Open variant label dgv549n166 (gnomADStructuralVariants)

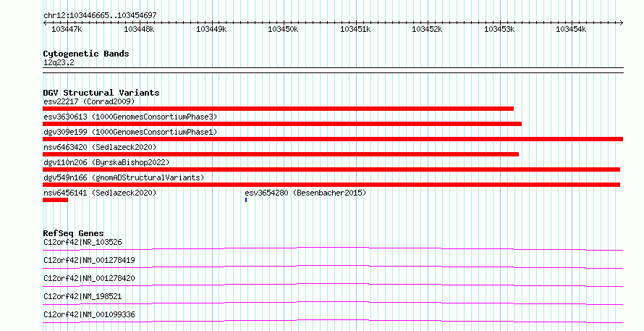124,177
